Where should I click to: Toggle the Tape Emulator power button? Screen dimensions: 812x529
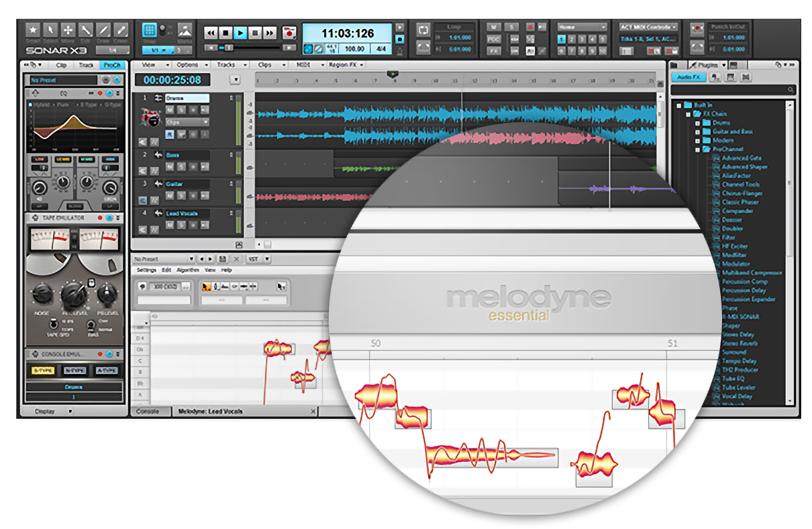[109, 218]
